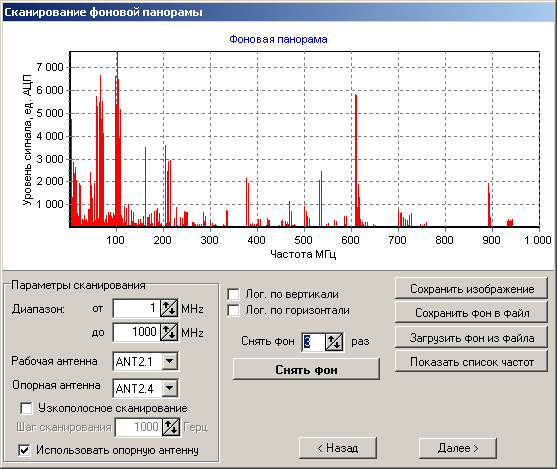Select the ANT2.1 working antenna value
Image resolution: width=557 pixels, height=469 pixels.
pos(138,361)
